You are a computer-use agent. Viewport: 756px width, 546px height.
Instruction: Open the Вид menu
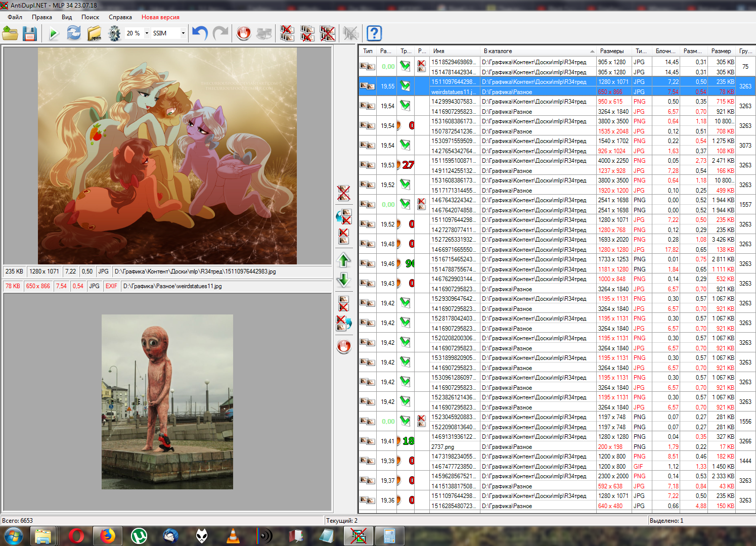tap(67, 17)
